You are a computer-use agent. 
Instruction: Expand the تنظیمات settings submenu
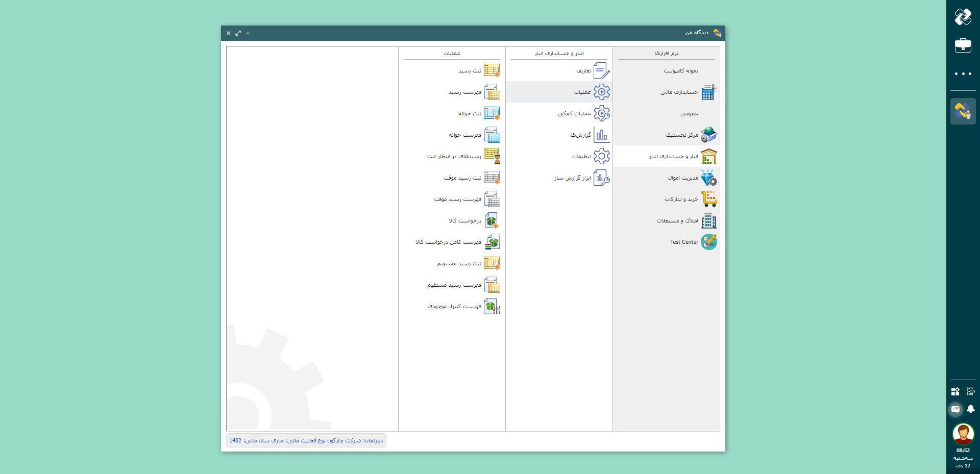click(581, 157)
